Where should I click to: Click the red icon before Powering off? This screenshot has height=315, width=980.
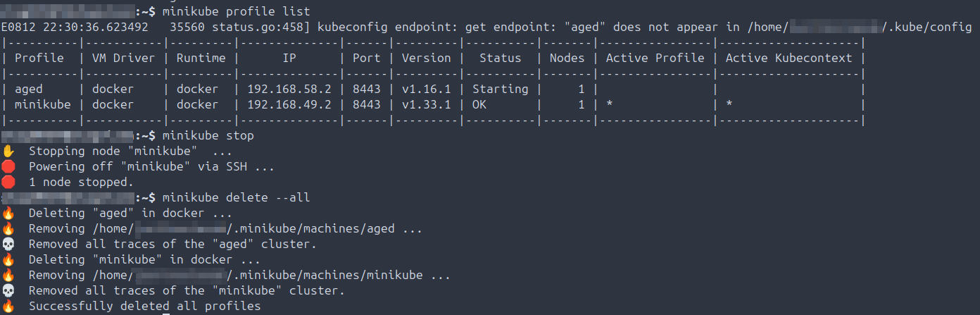(x=8, y=166)
